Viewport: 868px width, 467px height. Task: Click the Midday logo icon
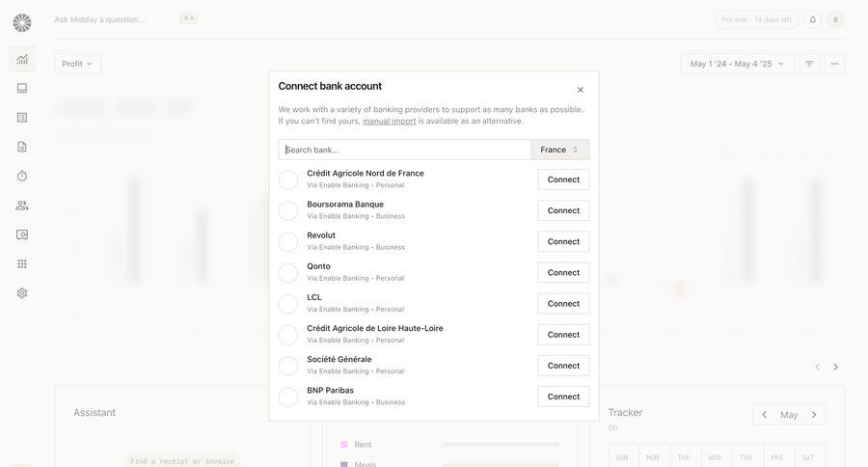pos(22,23)
